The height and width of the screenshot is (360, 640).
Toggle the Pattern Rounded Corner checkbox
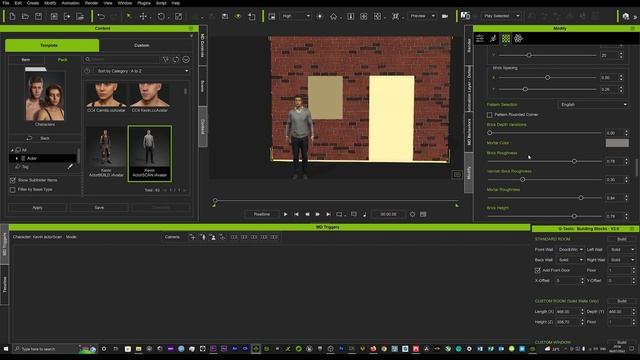[x=489, y=115]
